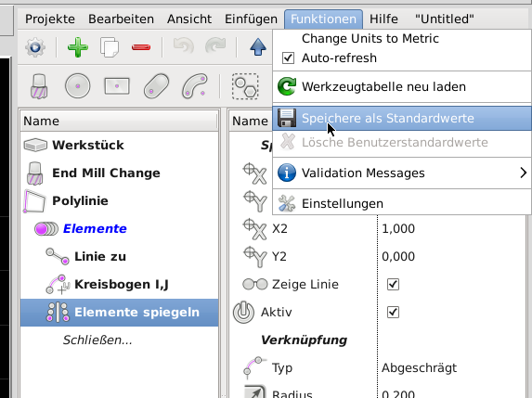Uncheck the Zeige Linie checkbox

(x=393, y=284)
